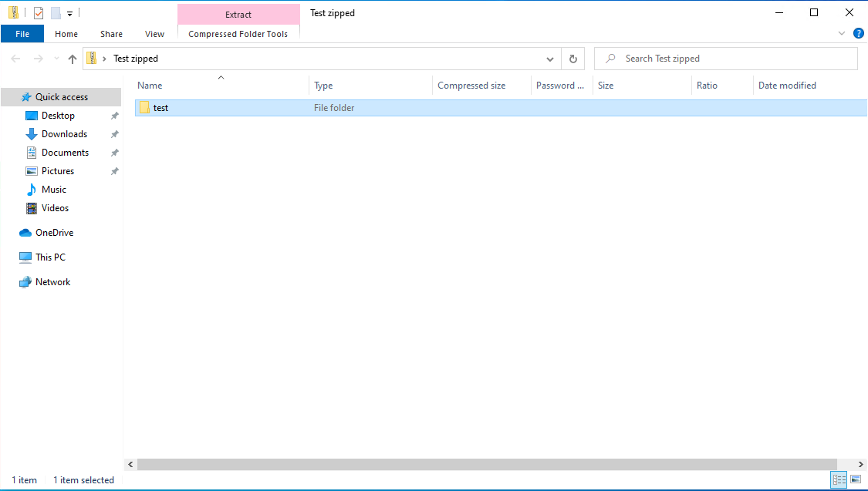
Task: Expand the ribbon using the chevron near Help
Action: point(842,33)
